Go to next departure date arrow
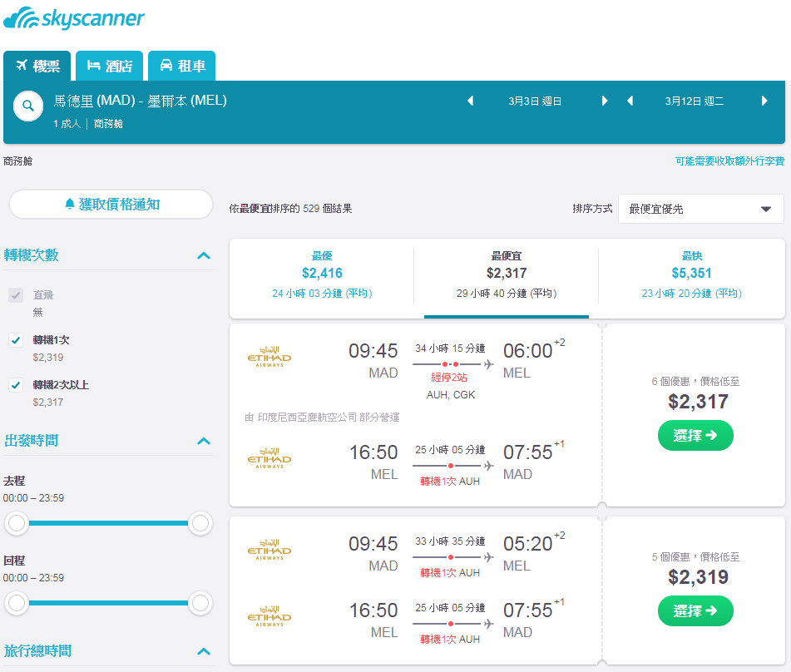The width and height of the screenshot is (791, 672). [x=605, y=101]
